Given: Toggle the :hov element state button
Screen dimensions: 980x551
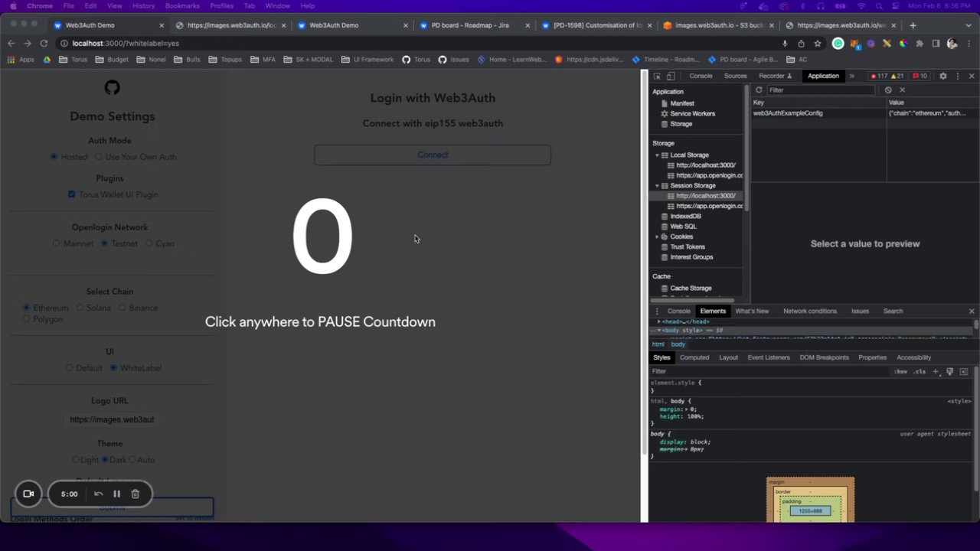Looking at the screenshot, I should (x=900, y=371).
